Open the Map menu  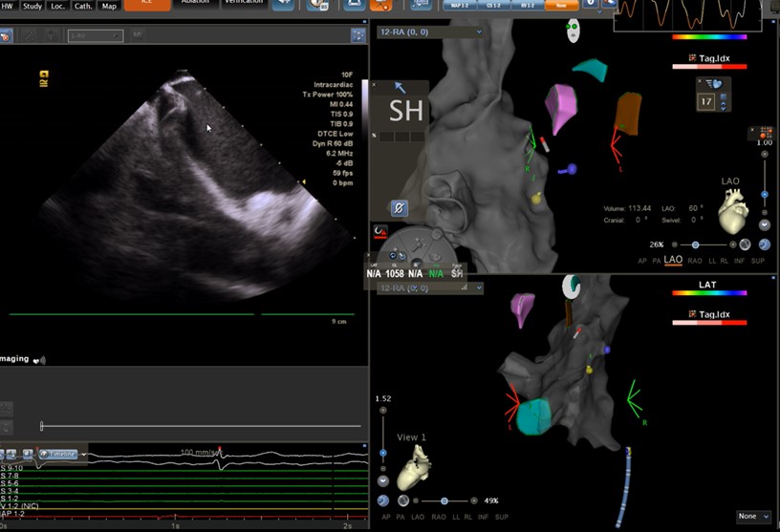click(109, 6)
